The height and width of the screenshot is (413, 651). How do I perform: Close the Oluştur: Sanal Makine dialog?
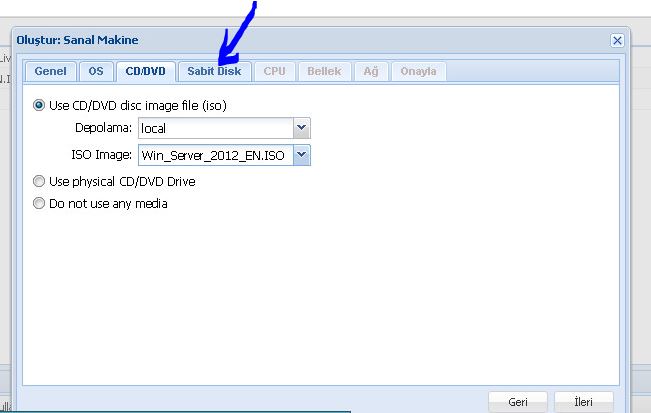click(x=617, y=40)
